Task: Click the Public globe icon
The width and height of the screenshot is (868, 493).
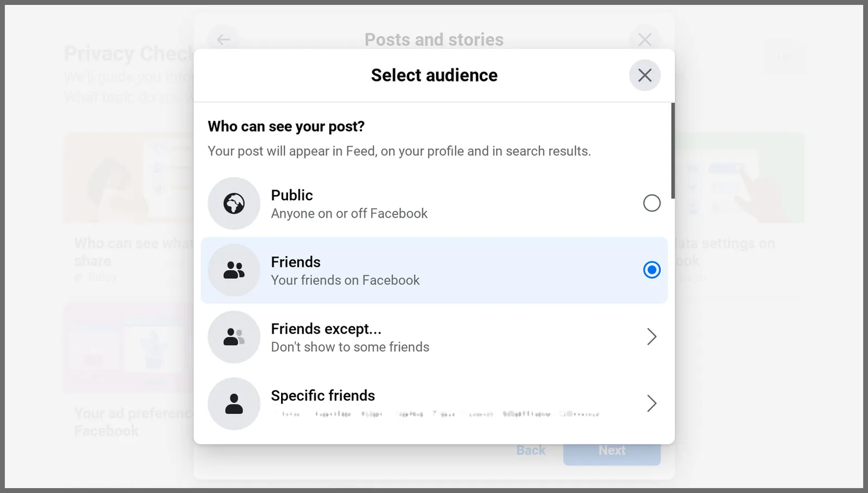Action: pos(234,204)
